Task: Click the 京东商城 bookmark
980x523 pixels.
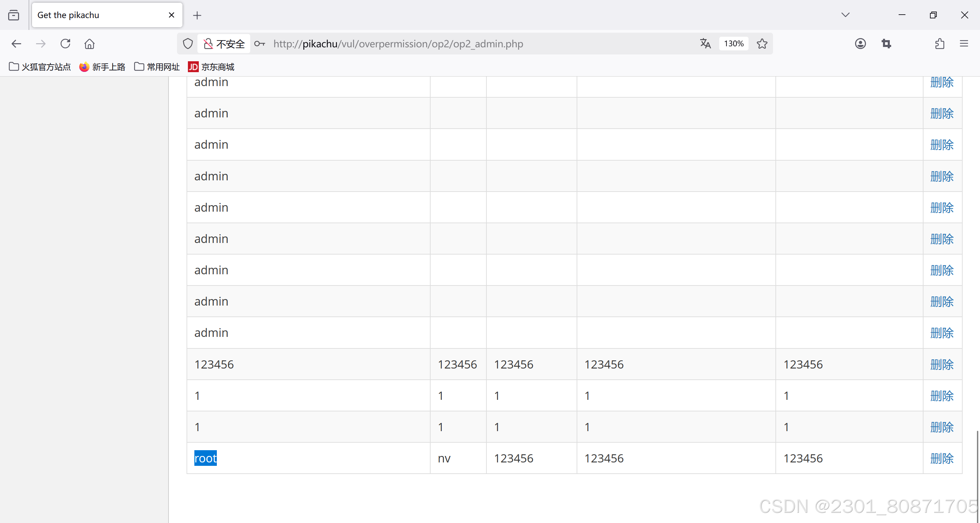Action: click(211, 67)
